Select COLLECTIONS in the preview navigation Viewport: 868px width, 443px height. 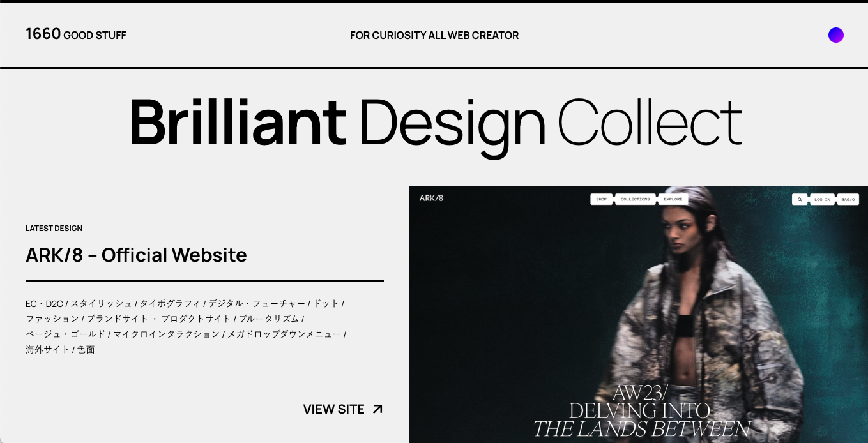(x=635, y=199)
